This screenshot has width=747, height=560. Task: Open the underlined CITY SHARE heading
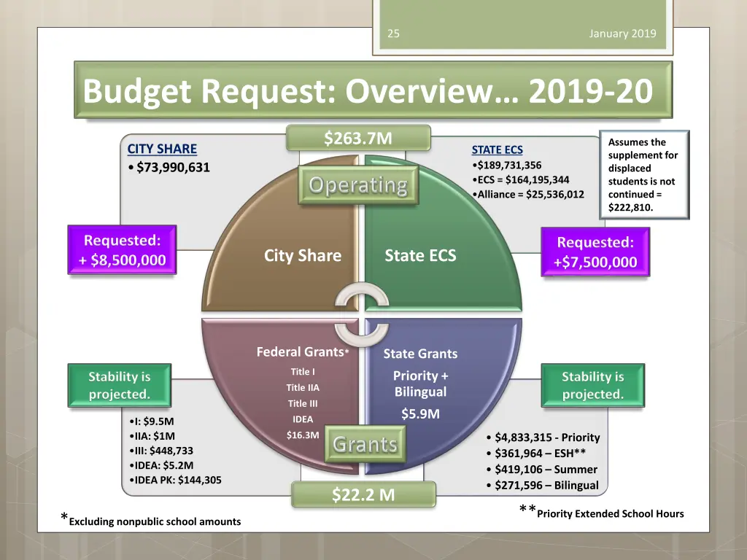[x=162, y=149]
